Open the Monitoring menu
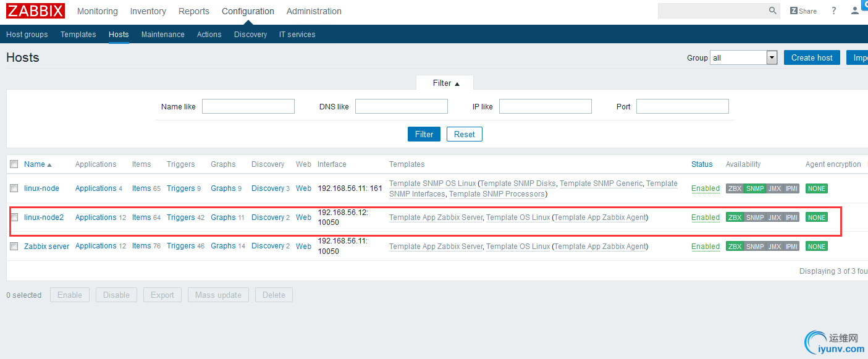This screenshot has height=359, width=868. [98, 11]
